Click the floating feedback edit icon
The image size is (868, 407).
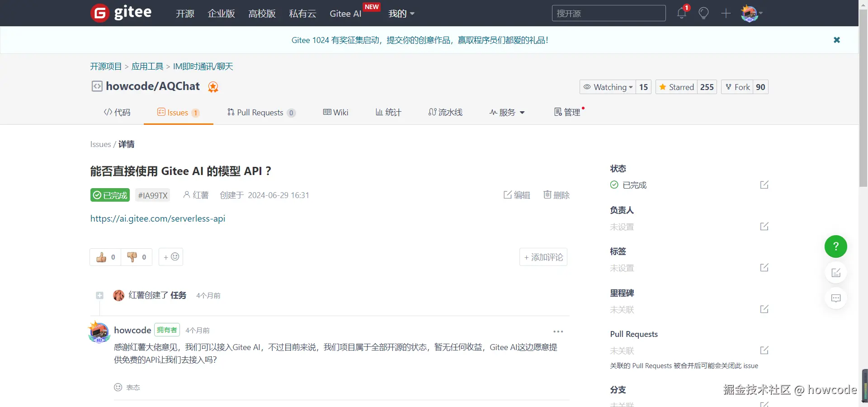(836, 273)
